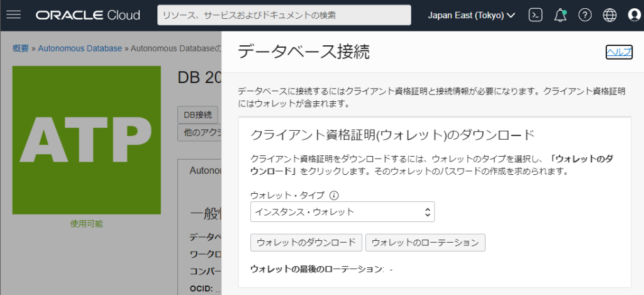This screenshot has width=644, height=295.
Task: Click the wallet type info icon
Action: point(334,196)
